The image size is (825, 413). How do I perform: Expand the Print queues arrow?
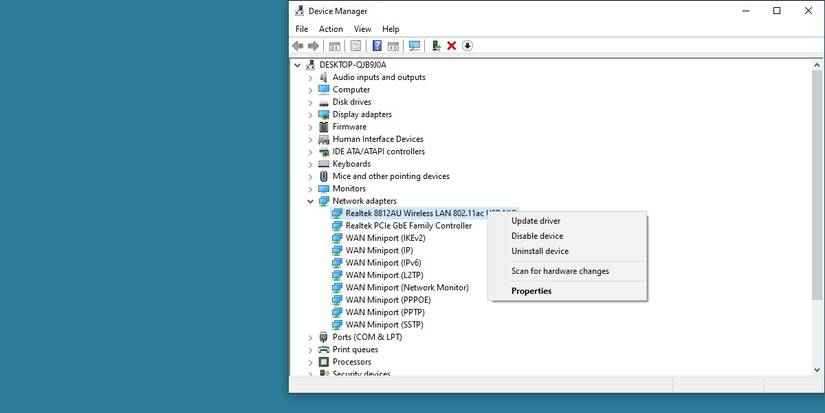click(310, 350)
